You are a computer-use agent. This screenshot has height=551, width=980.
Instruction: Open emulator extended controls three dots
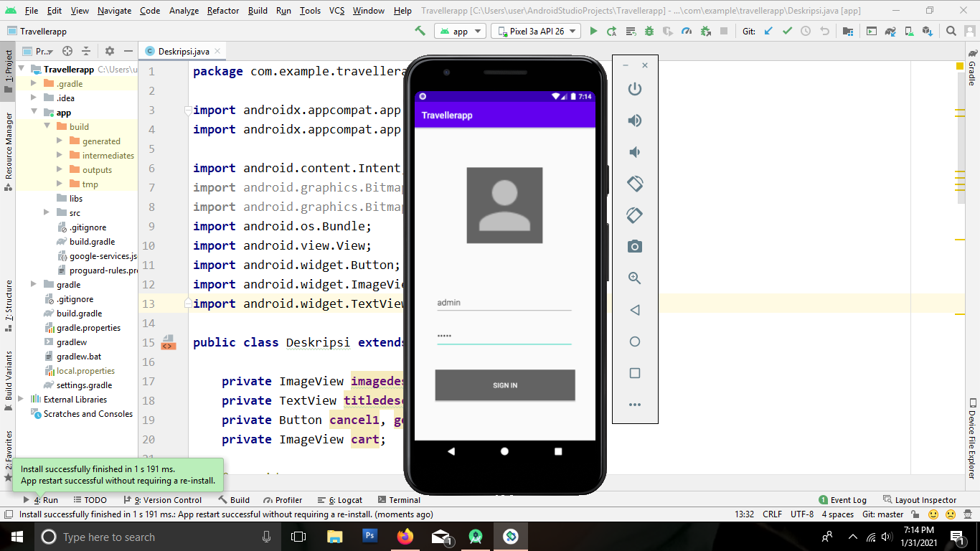coord(634,405)
